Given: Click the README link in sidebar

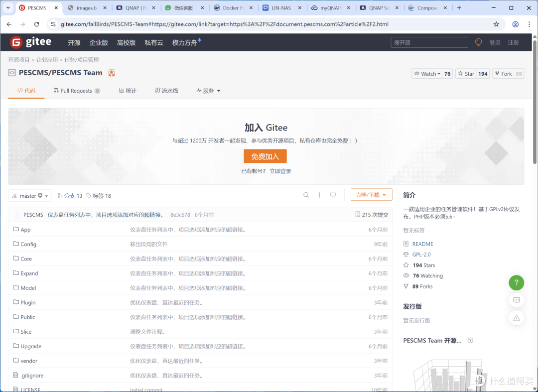Looking at the screenshot, I should (423, 244).
